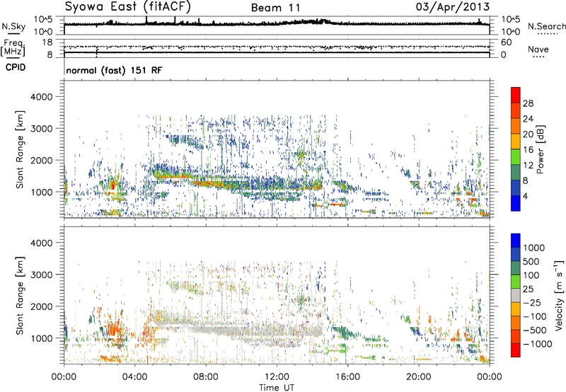
Task: Click the 'N.Search' legend label
Action: click(x=546, y=26)
